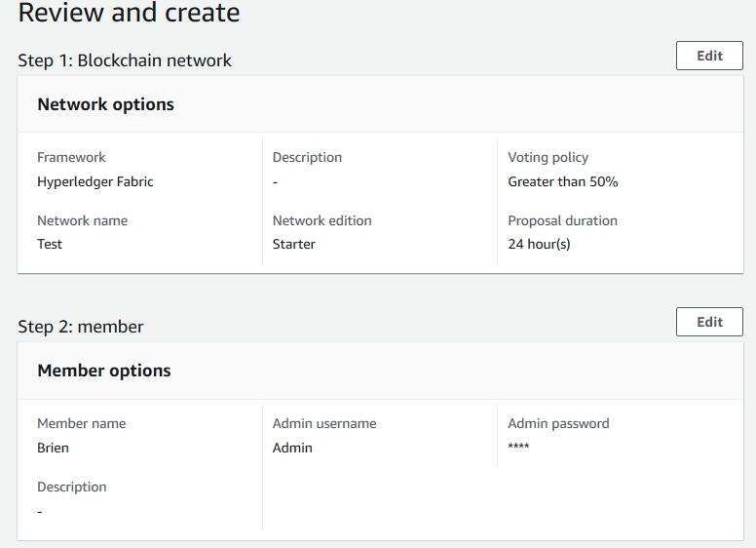
Task: Edit the Step 1 Blockchain network settings
Action: [709, 56]
